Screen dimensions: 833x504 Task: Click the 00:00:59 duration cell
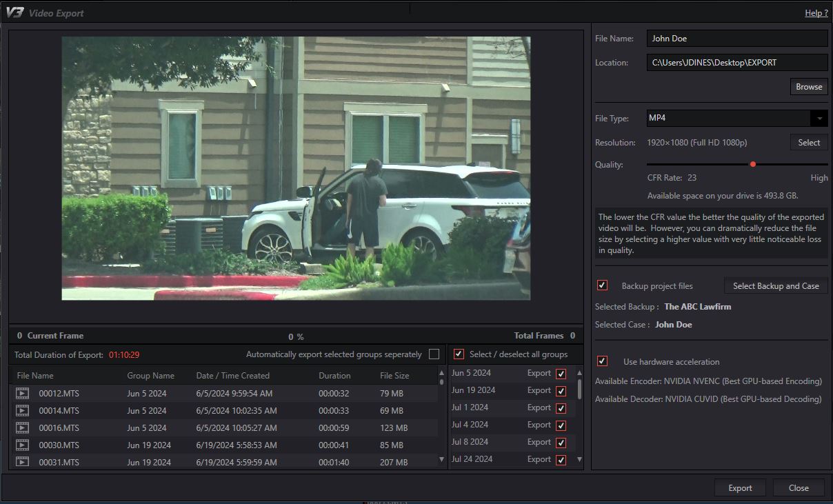point(334,427)
